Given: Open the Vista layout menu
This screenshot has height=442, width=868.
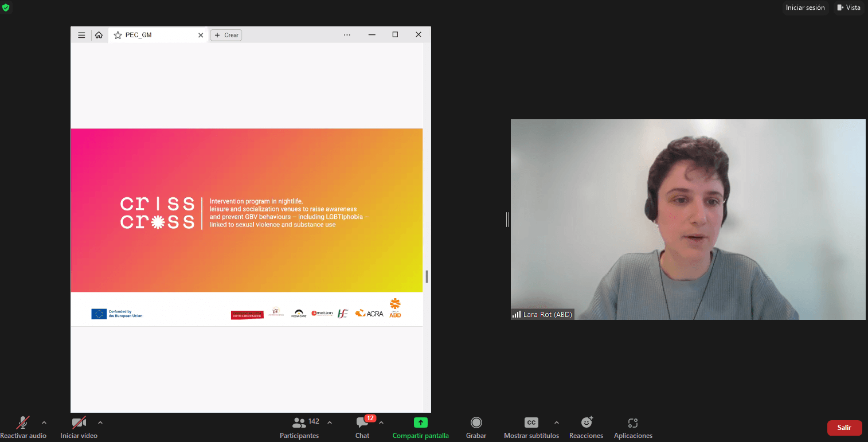Looking at the screenshot, I should click(849, 7).
